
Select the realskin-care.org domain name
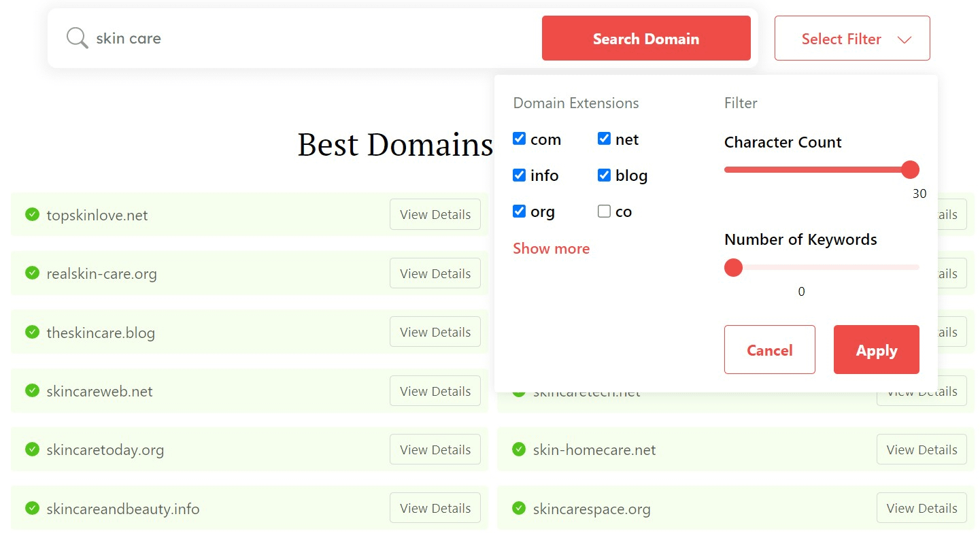click(101, 274)
